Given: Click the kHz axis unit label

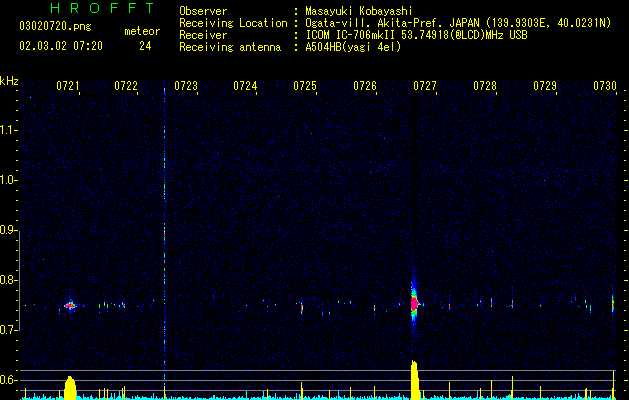Looking at the screenshot, I should tap(9, 81).
